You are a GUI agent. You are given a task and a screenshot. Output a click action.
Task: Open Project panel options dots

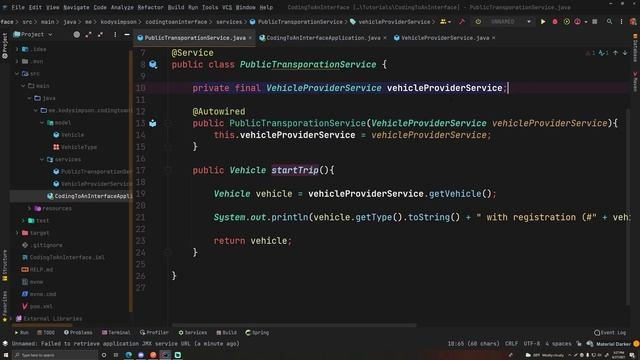[x=115, y=35]
